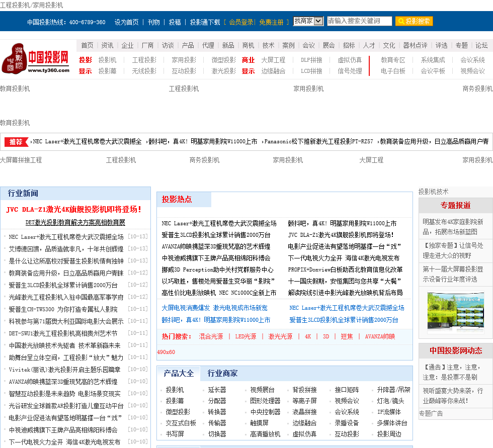Click the 中国投影网 site logo

coord(36,59)
